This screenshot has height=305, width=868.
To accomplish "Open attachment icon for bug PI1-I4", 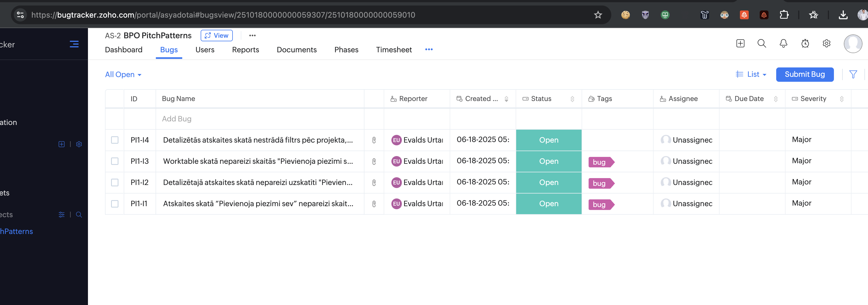I will 374,140.
